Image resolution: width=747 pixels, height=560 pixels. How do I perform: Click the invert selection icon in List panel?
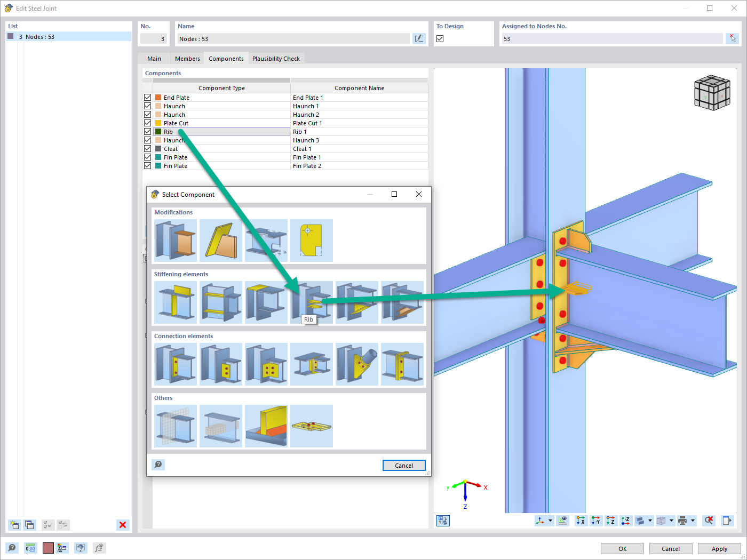63,525
